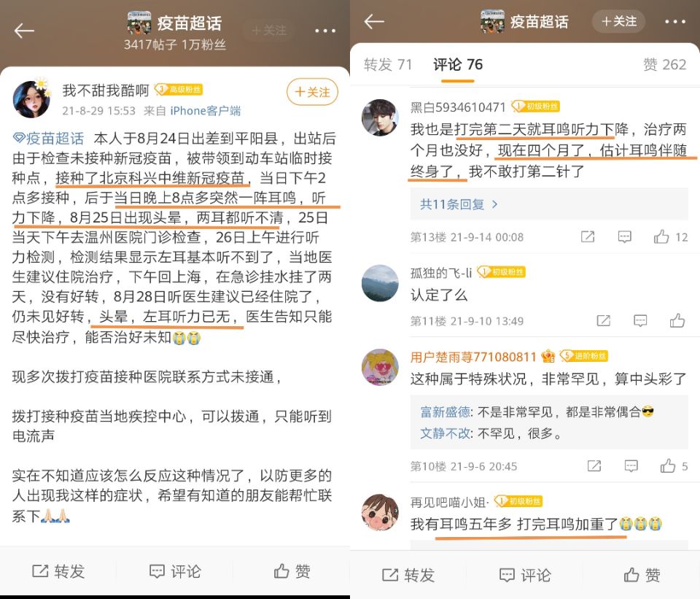Like the comment by 孤独的飞-li

677,320
